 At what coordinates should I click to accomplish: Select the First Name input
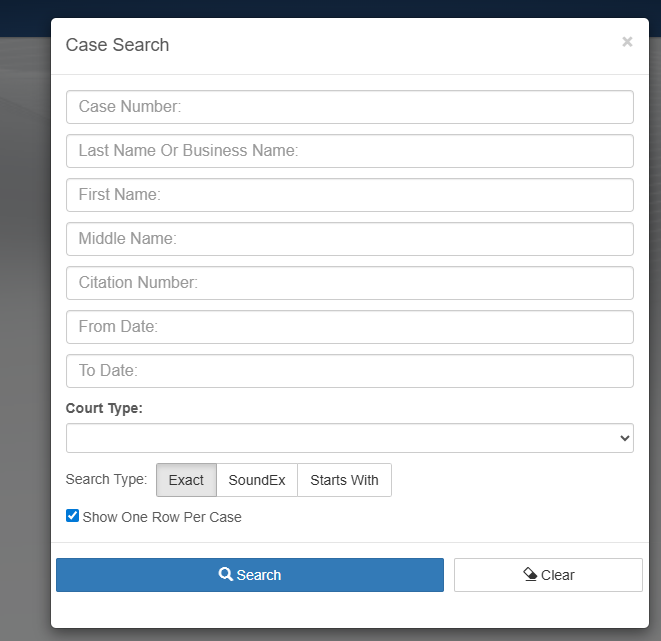[349, 195]
